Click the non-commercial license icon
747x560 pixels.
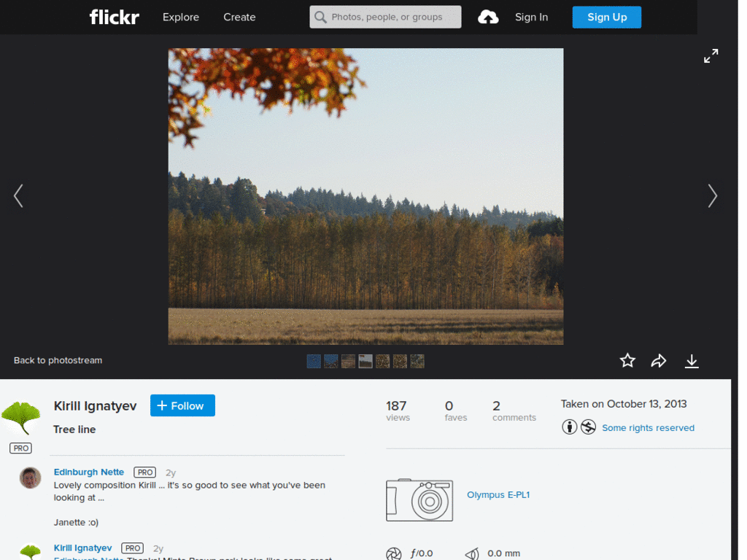coord(589,427)
